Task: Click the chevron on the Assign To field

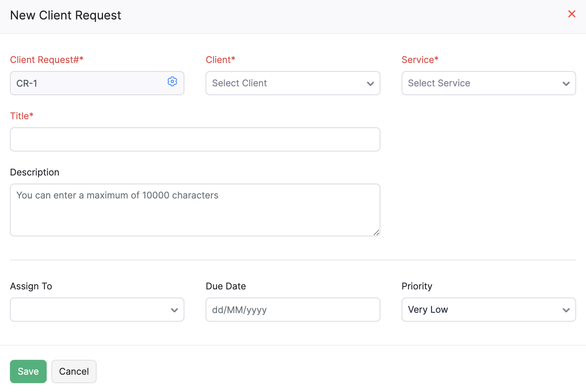Action: [174, 310]
